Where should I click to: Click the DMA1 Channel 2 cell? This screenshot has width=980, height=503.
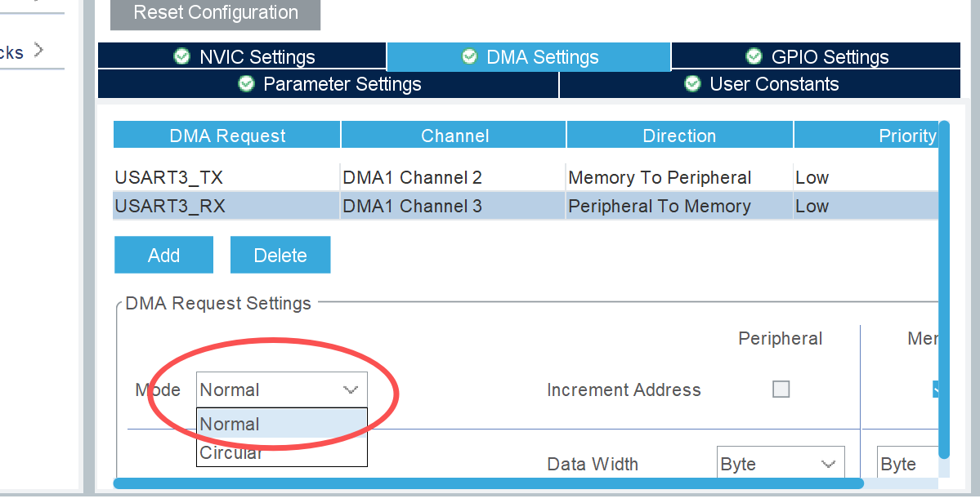click(x=453, y=177)
